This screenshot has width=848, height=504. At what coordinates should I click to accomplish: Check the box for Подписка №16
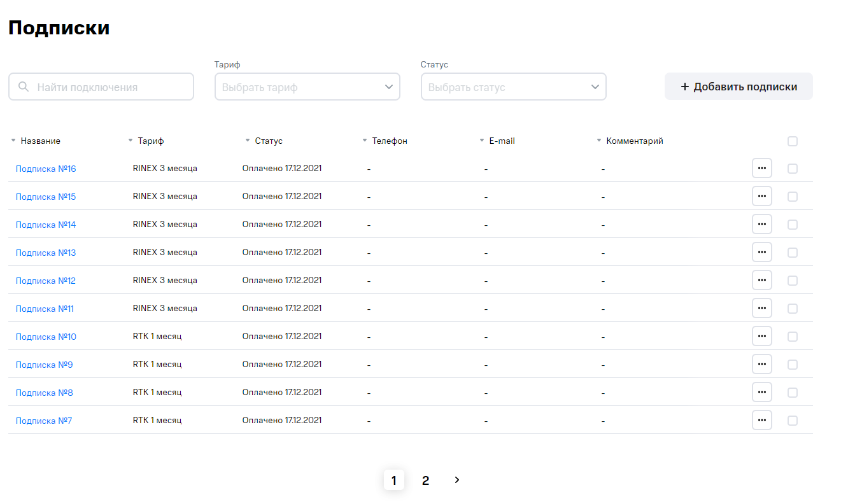pos(793,169)
